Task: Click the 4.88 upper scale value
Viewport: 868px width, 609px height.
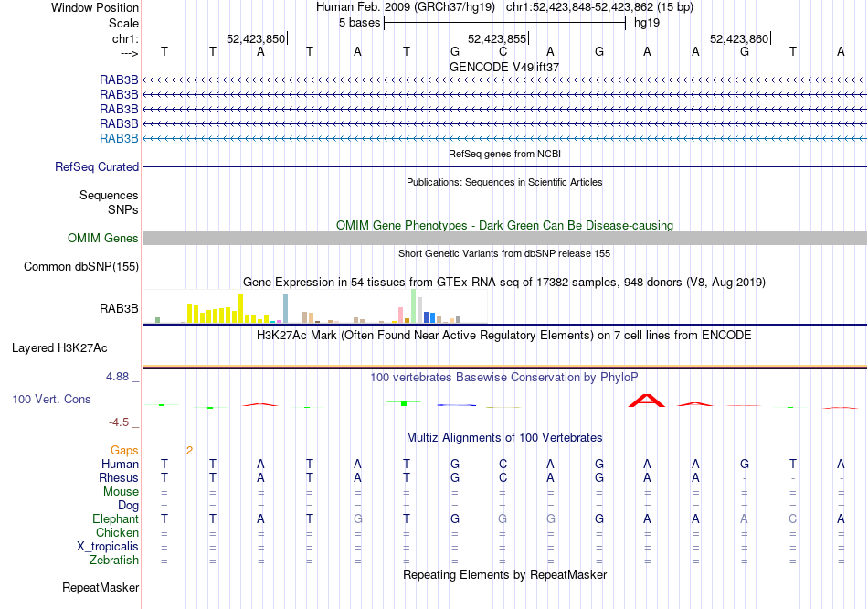Action: [x=117, y=377]
